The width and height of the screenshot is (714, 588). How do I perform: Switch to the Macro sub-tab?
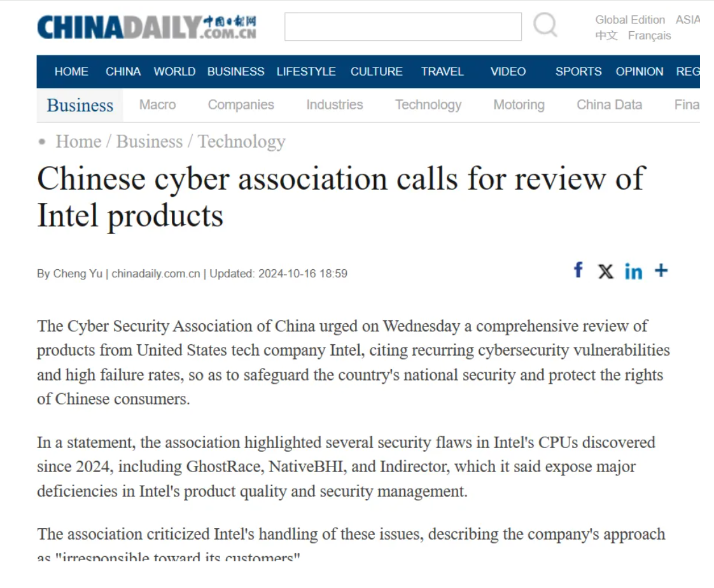pyautogui.click(x=158, y=105)
